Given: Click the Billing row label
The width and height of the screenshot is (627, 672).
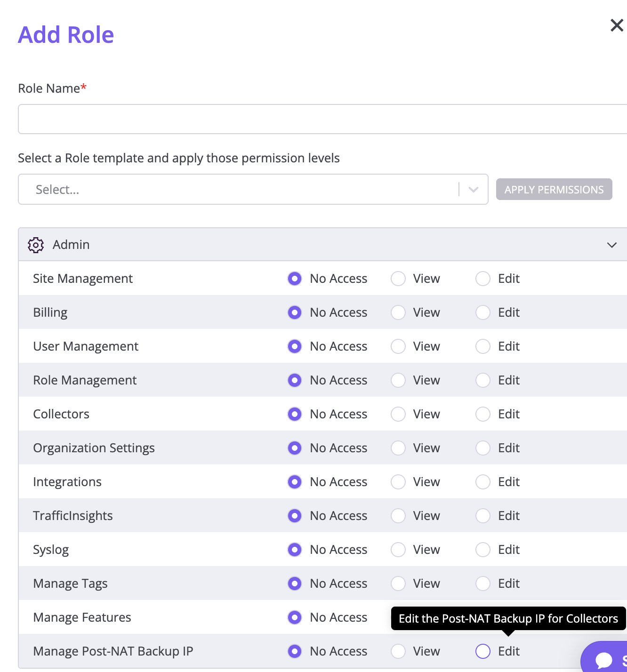Looking at the screenshot, I should tap(50, 312).
